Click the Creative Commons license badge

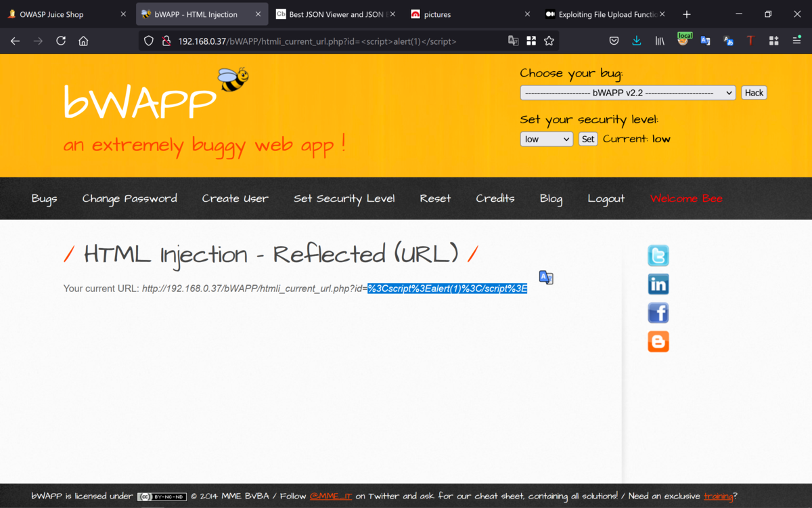click(162, 496)
